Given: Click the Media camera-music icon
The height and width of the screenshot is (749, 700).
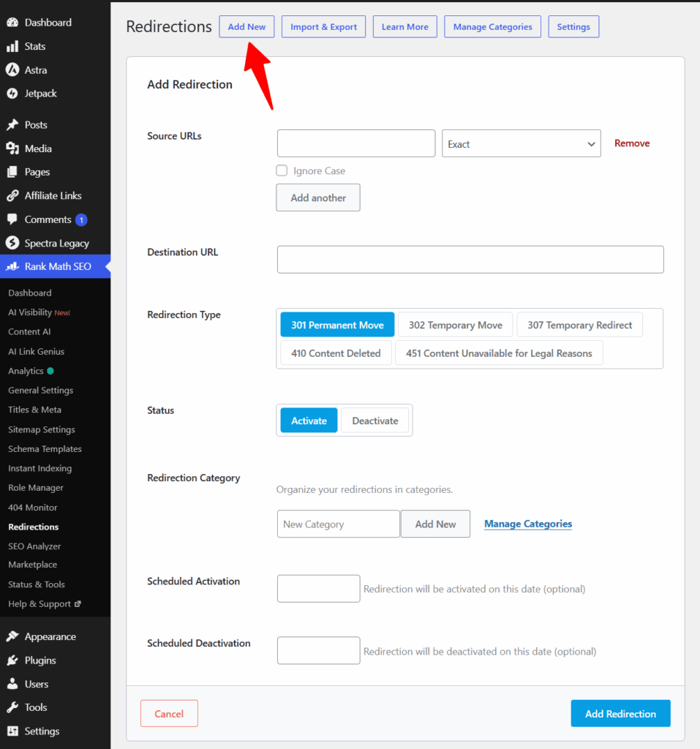Looking at the screenshot, I should tap(12, 148).
